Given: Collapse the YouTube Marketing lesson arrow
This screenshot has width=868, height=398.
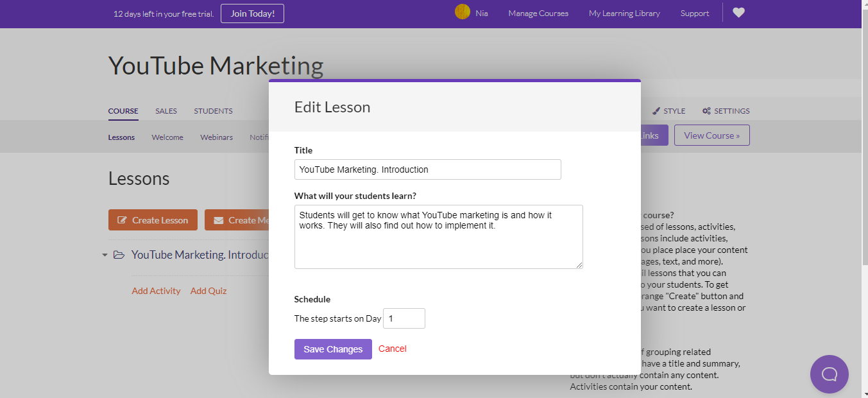Looking at the screenshot, I should pyautogui.click(x=105, y=255).
